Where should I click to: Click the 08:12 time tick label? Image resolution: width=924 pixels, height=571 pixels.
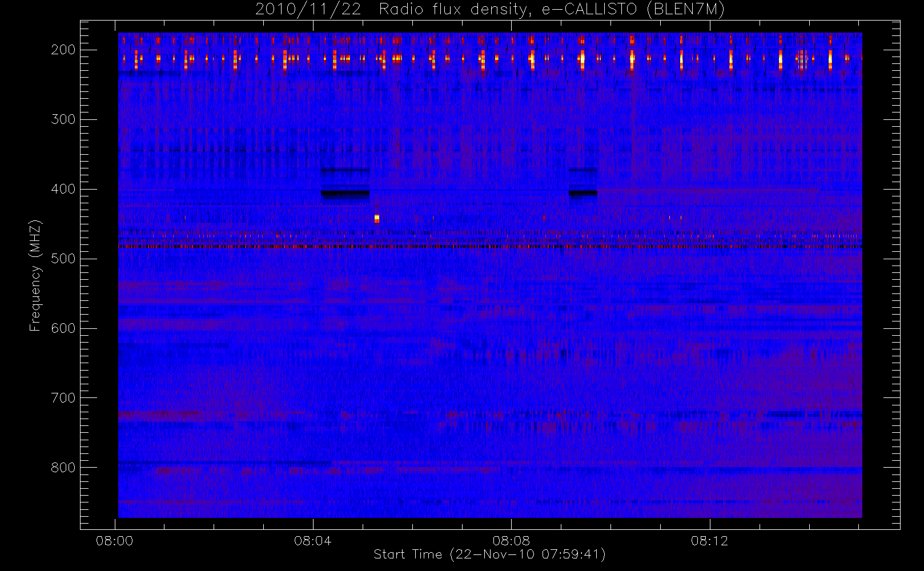(709, 541)
